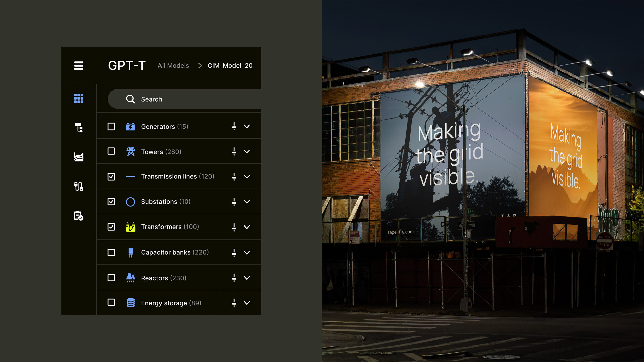Click the cable connector sidebar icon
Viewport: 644px width, 362px height.
[78, 186]
